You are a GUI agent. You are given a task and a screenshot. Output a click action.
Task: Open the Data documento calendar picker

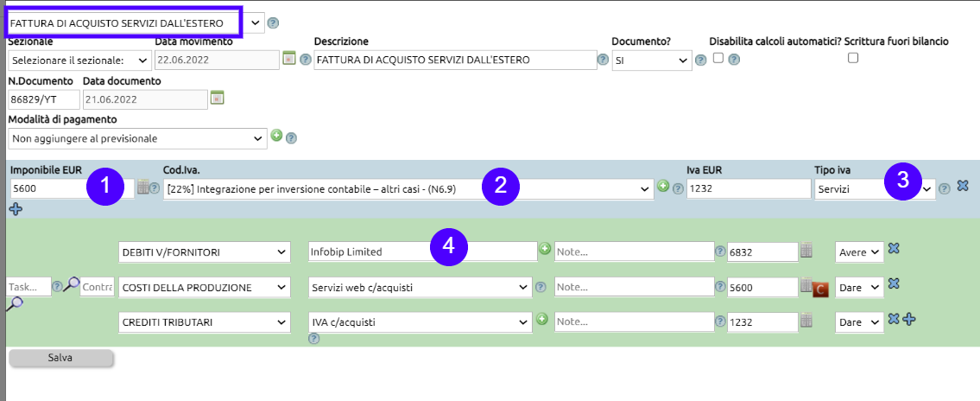(218, 97)
